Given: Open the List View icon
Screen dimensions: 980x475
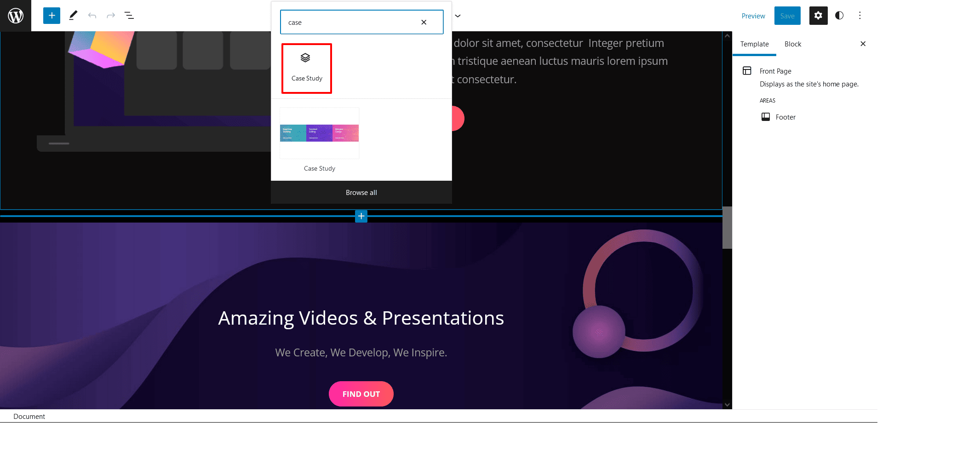Looking at the screenshot, I should tap(129, 16).
